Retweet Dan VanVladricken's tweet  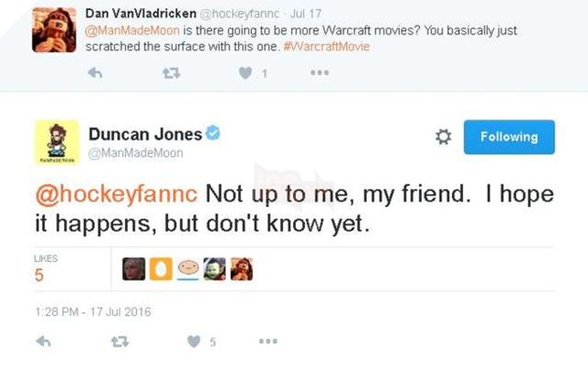click(x=169, y=72)
